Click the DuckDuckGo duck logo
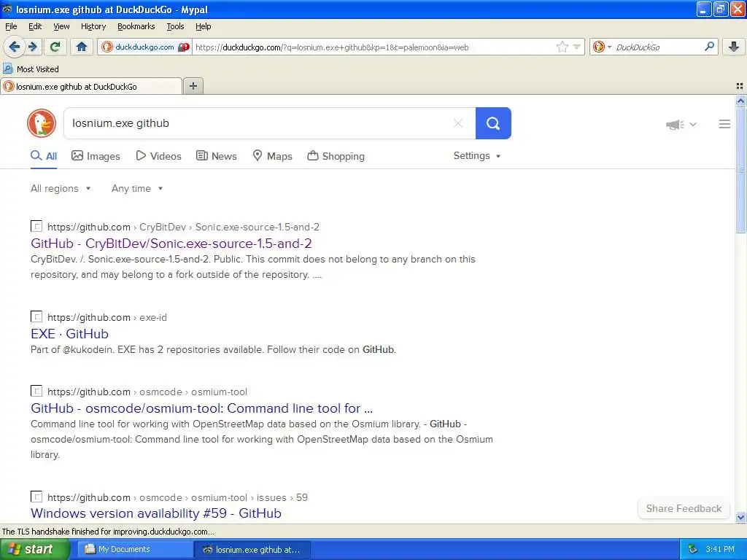Image resolution: width=747 pixels, height=560 pixels. [42, 123]
